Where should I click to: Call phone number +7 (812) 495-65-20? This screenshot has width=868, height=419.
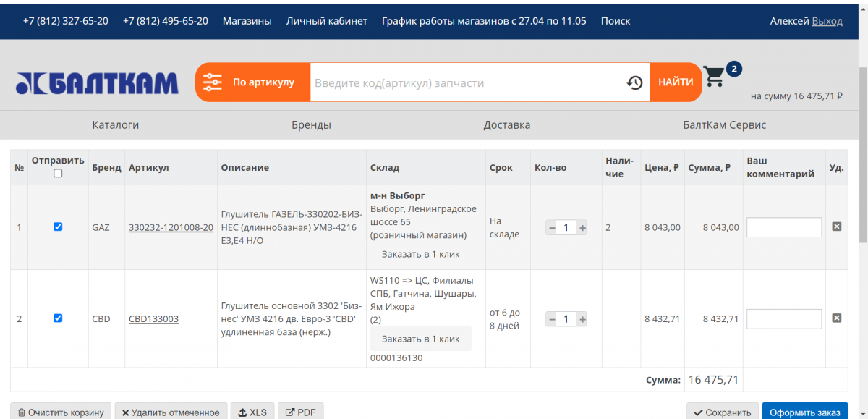click(166, 21)
